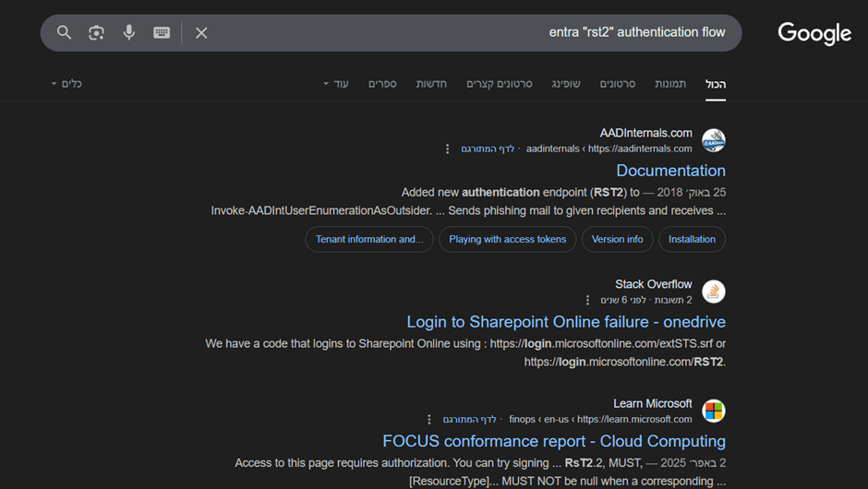This screenshot has width=868, height=489.
Task: Click the Google logo
Action: [x=814, y=33]
